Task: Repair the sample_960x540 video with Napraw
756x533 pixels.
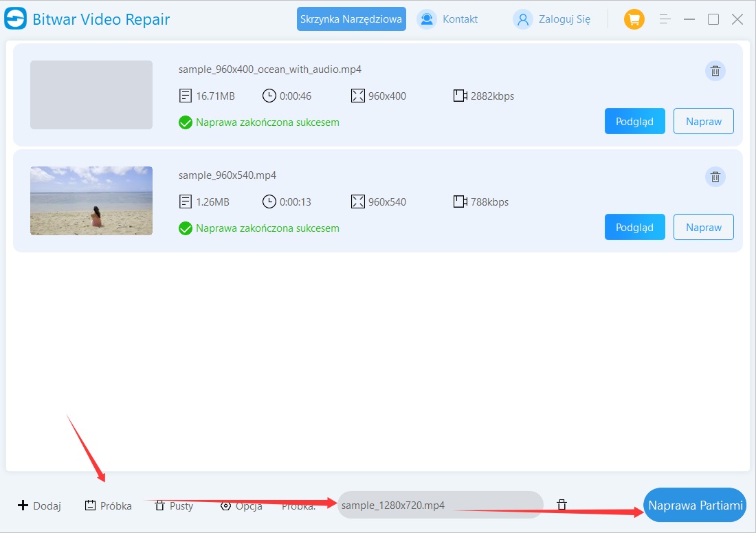Action: pyautogui.click(x=703, y=227)
